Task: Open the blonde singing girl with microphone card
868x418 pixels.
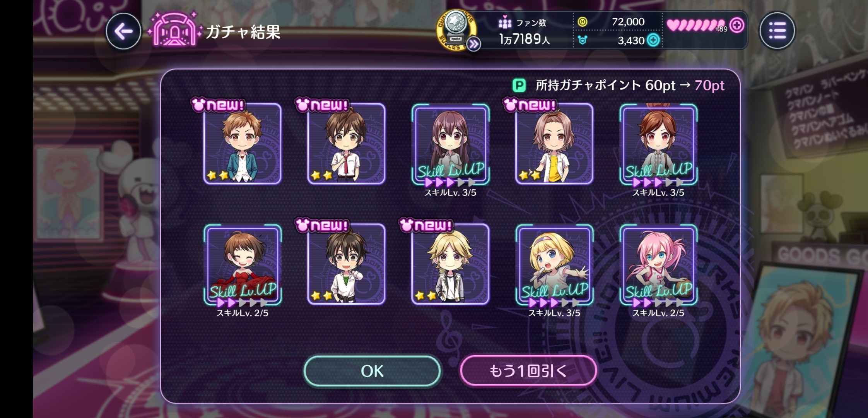Action: 554,264
